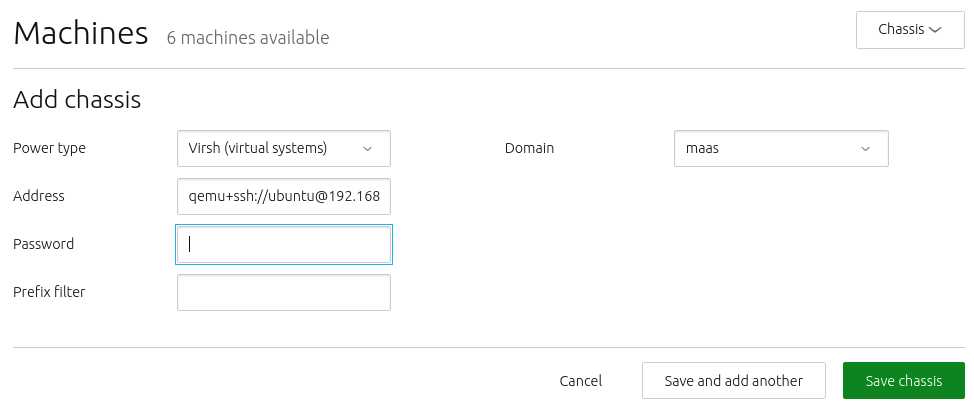This screenshot has height=414, width=974.
Task: Click the arrow in Virsh power type select
Action: click(x=367, y=149)
